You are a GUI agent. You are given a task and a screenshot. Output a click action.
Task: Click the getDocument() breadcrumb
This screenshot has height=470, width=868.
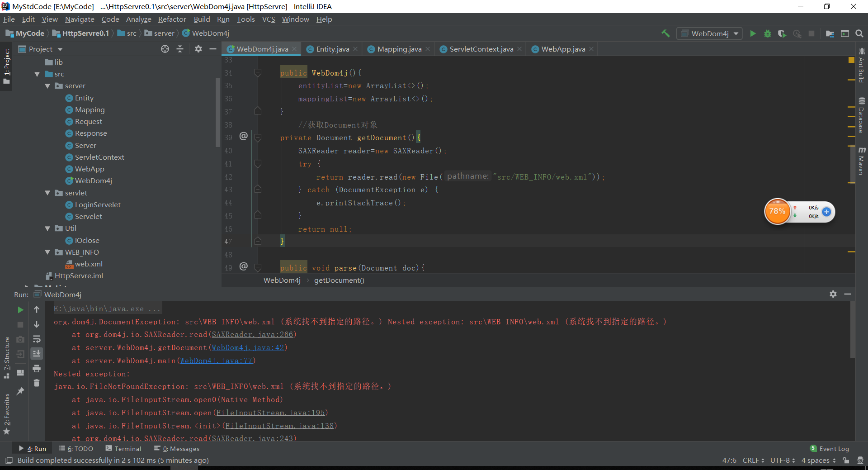click(339, 280)
